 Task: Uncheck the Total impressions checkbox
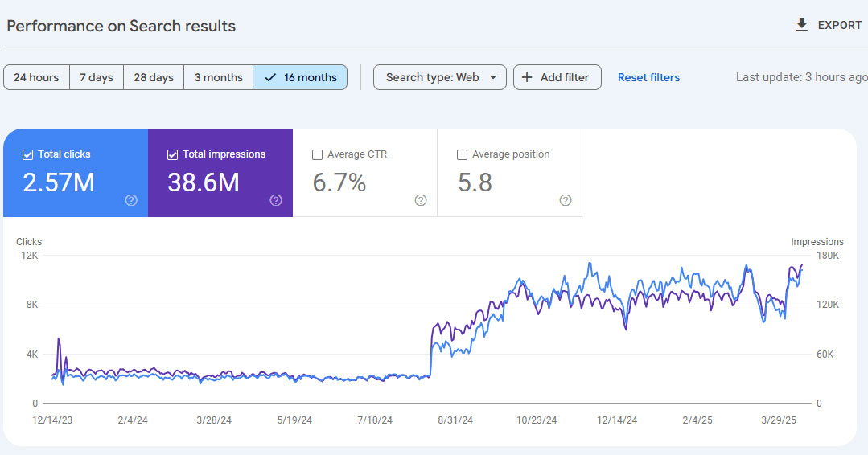click(172, 155)
